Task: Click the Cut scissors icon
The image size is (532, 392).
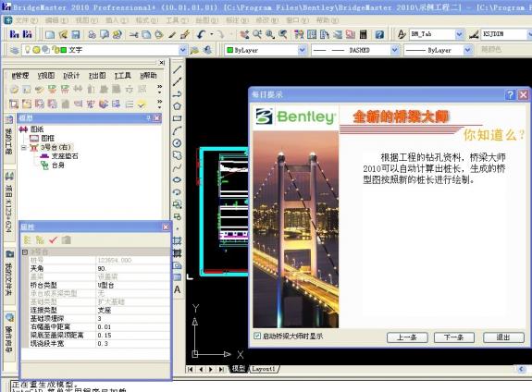Action: point(133,34)
